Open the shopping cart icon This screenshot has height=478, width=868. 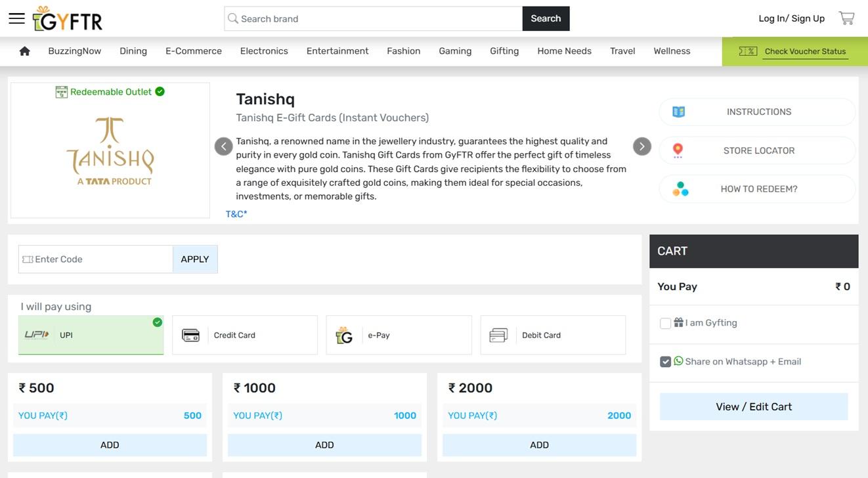point(846,18)
